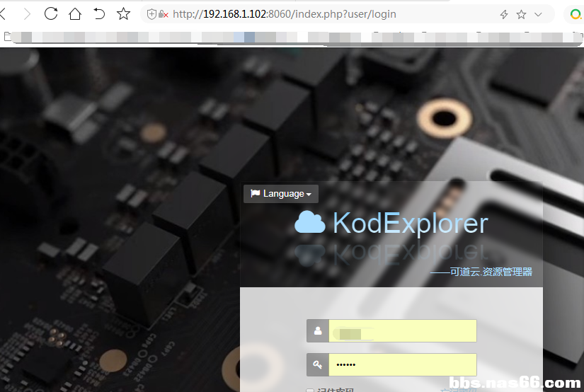Expand the address bar chevron dropdown
Image resolution: width=584 pixels, height=392 pixels.
tap(538, 14)
